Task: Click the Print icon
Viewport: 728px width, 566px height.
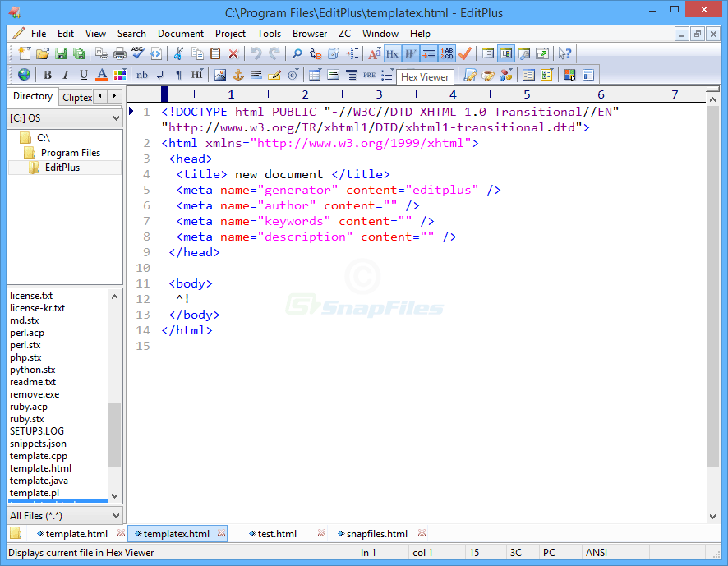Action: point(120,53)
